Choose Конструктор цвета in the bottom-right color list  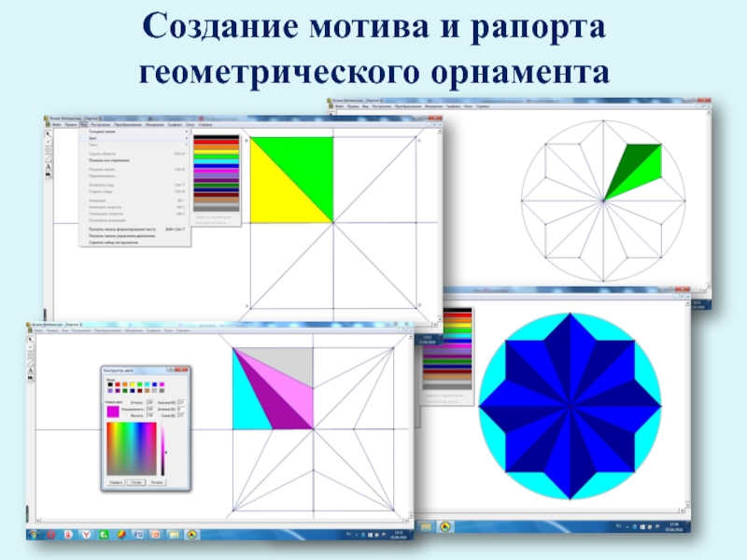coord(444,401)
